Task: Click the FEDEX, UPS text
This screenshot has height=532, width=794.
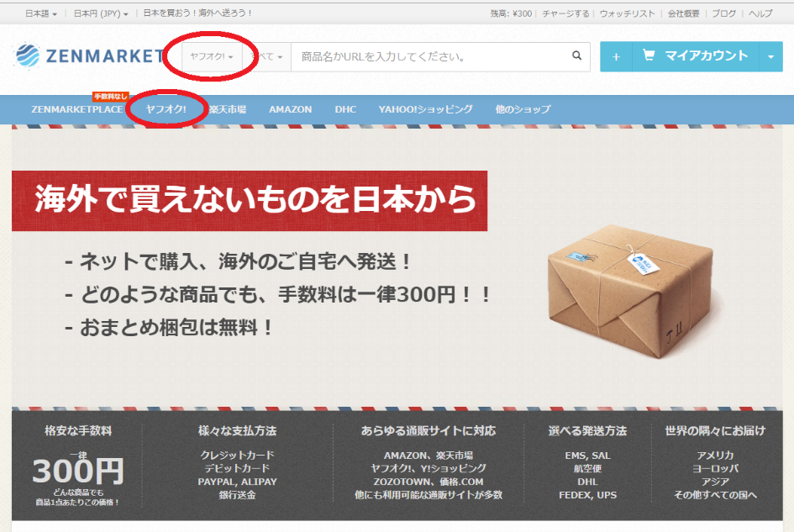Action: click(x=587, y=495)
